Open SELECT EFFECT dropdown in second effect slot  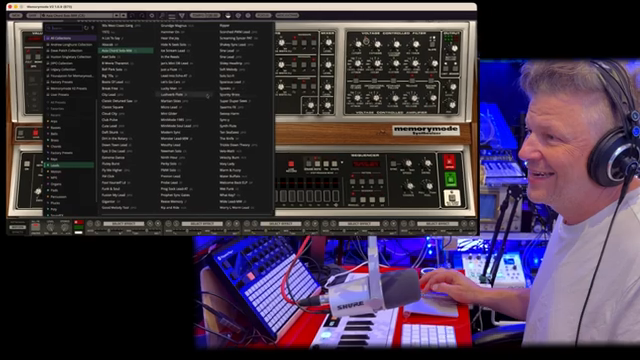click(x=202, y=224)
